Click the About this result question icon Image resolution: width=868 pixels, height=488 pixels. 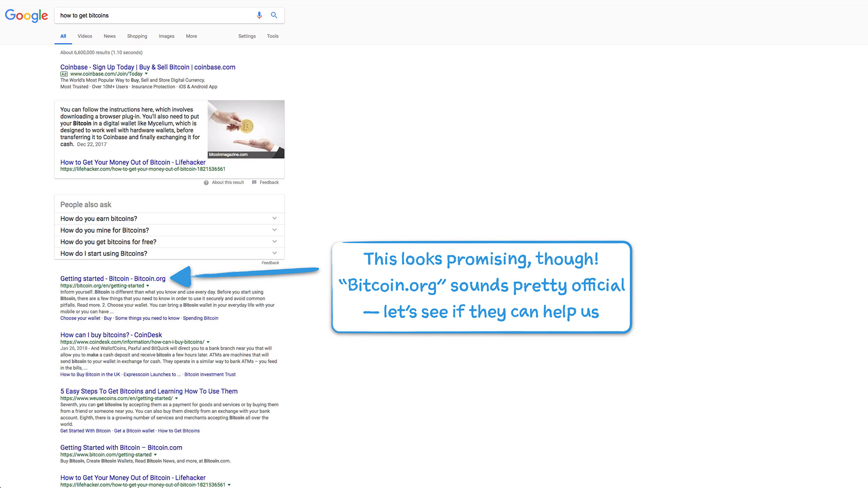point(206,183)
